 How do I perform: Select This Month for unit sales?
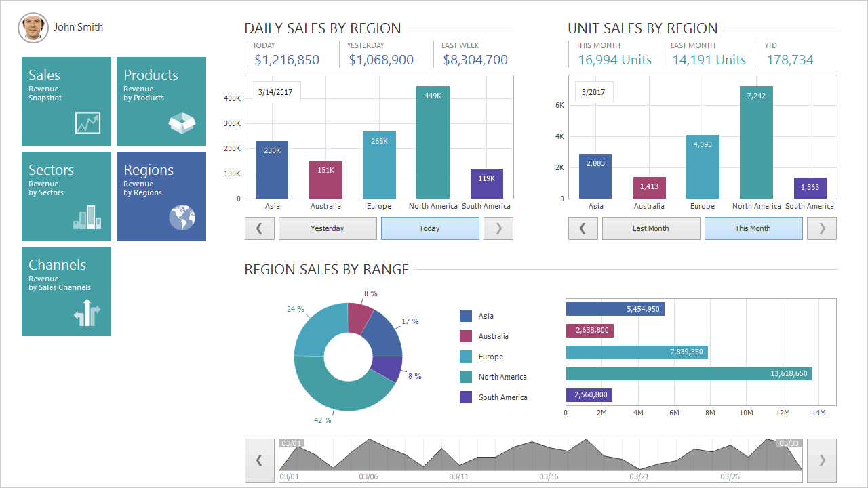(753, 228)
